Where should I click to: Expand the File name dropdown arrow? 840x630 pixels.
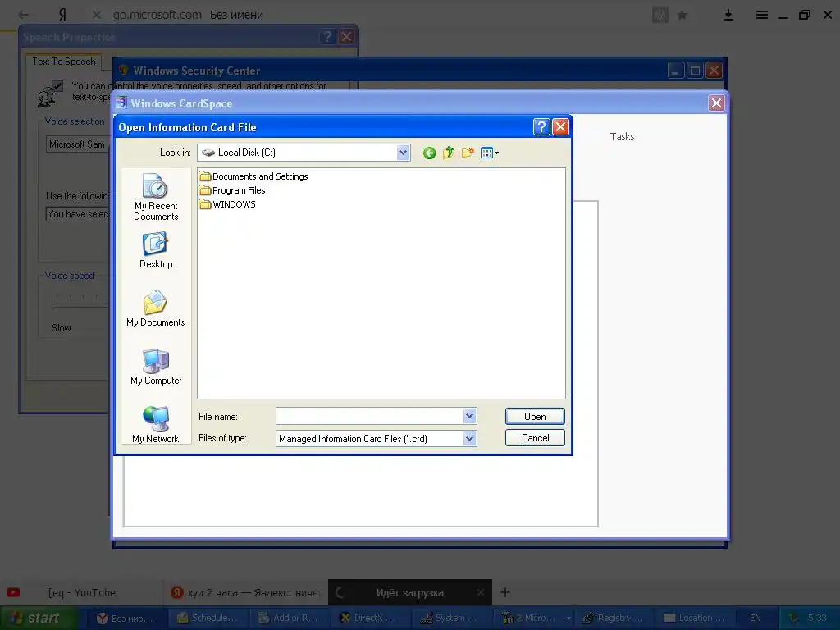click(x=470, y=416)
